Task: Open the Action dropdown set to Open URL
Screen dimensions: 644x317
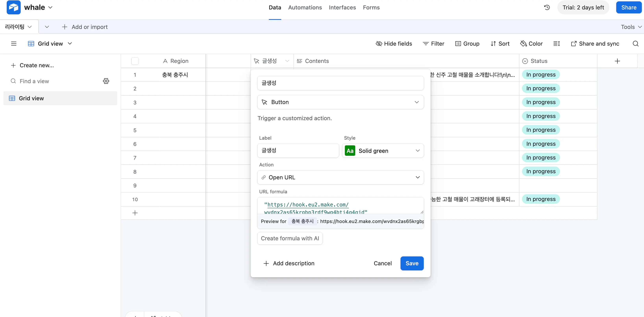Action: click(x=340, y=177)
